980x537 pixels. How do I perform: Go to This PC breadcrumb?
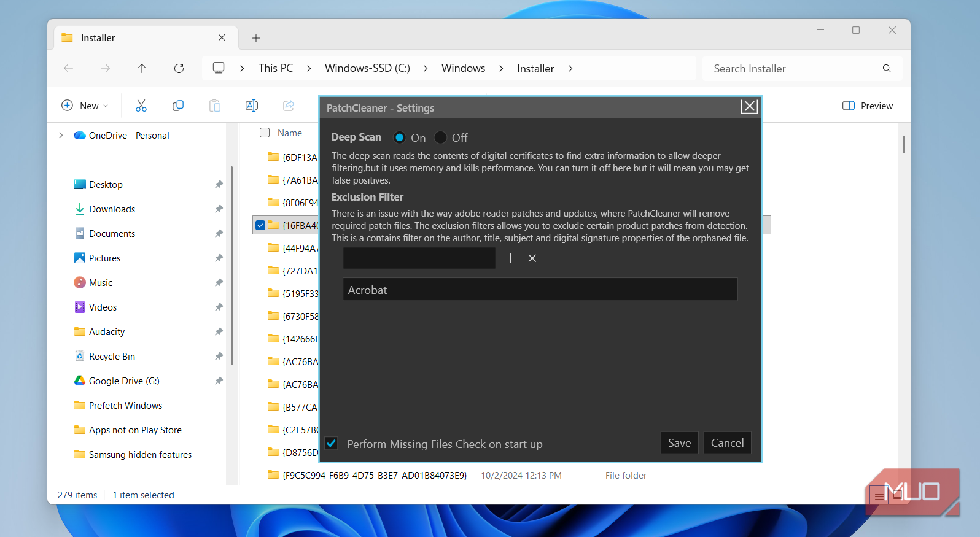click(x=276, y=68)
